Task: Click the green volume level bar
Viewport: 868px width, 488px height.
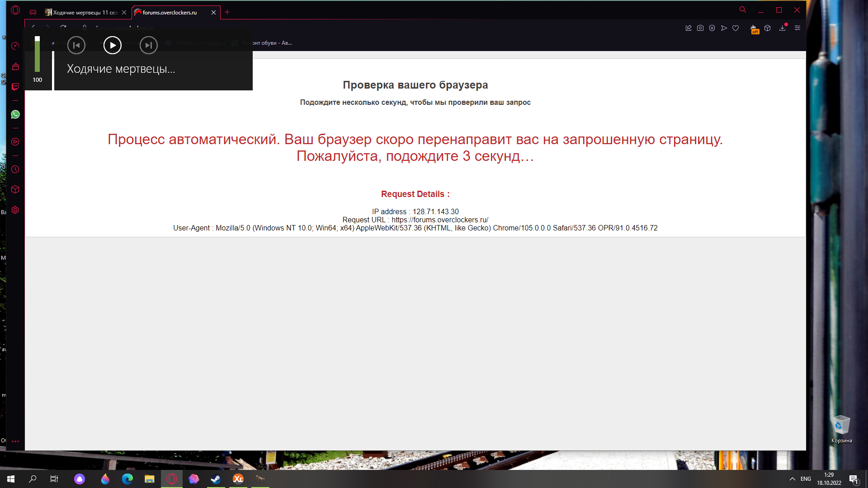Action: (38, 56)
